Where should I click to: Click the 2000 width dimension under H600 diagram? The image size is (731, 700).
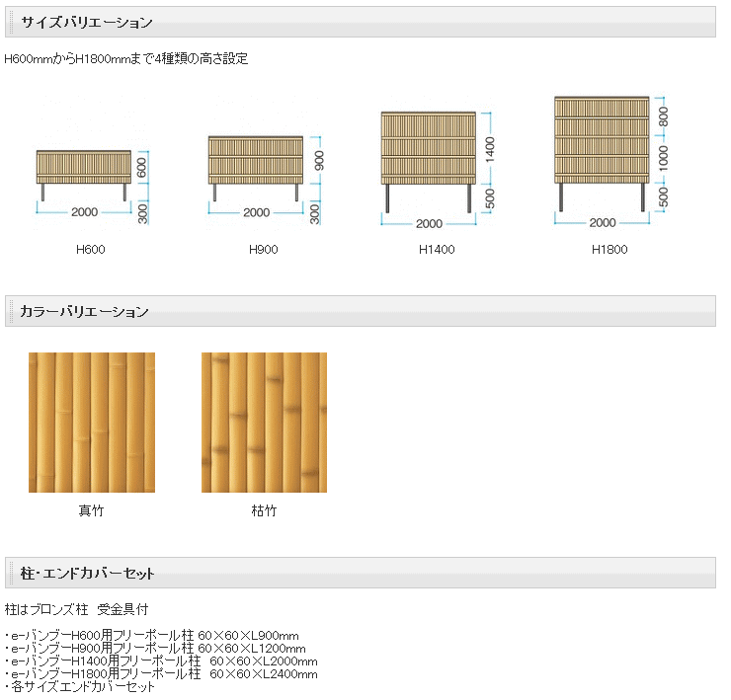[x=84, y=212]
